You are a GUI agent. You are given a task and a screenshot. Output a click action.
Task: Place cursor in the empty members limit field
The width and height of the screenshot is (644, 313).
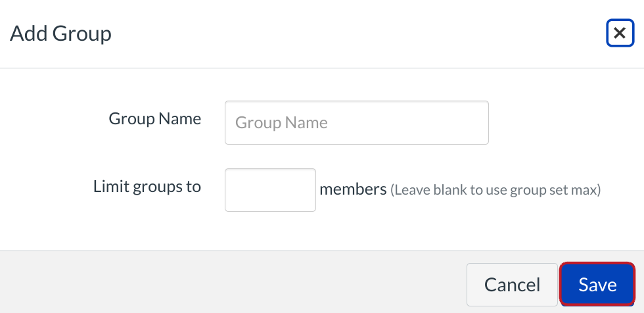270,190
